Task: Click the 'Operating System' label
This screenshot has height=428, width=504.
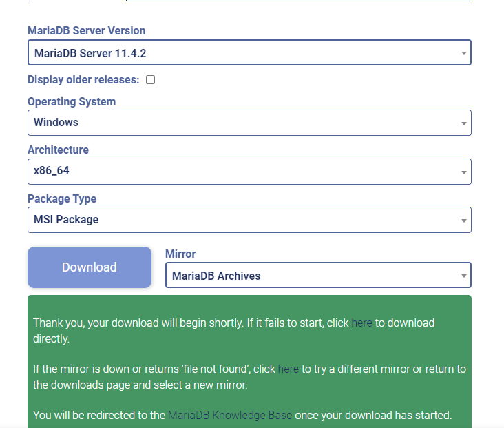Action: [72, 102]
